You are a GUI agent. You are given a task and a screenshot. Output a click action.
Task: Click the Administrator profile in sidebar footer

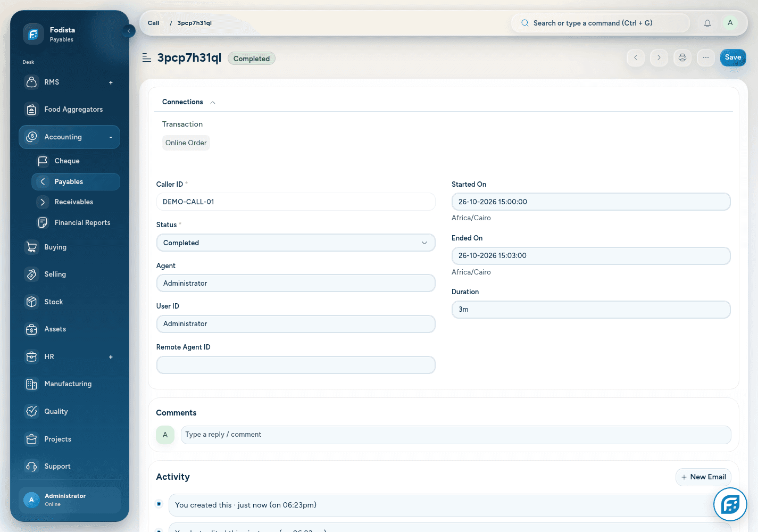[70, 500]
